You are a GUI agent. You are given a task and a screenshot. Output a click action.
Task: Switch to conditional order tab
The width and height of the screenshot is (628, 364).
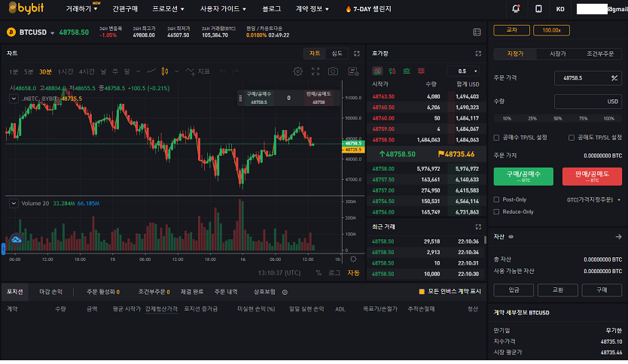pyautogui.click(x=600, y=53)
